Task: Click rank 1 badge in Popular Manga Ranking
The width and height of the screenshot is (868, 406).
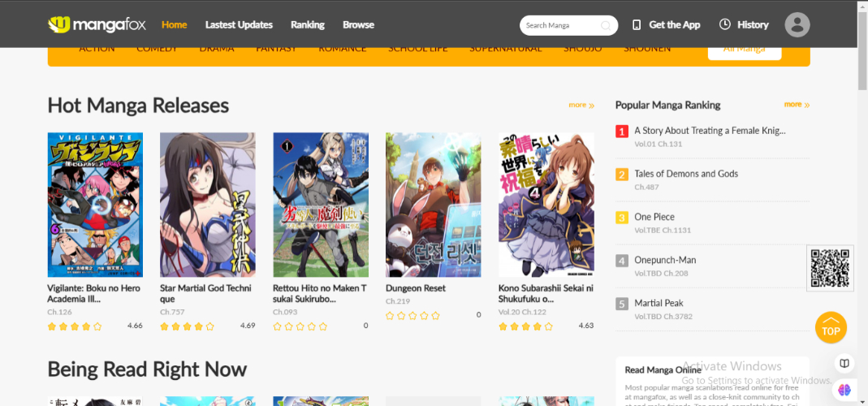Action: [x=622, y=132]
